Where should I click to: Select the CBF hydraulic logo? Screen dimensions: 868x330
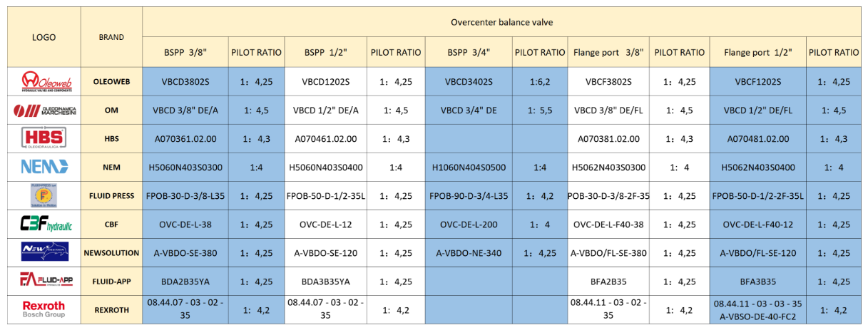coord(44,224)
